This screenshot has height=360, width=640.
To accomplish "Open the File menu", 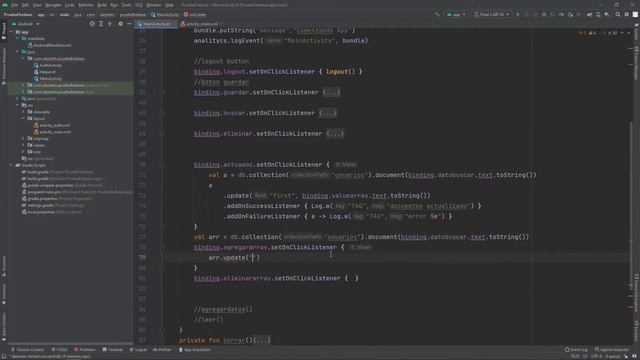I will pyautogui.click(x=15, y=5).
